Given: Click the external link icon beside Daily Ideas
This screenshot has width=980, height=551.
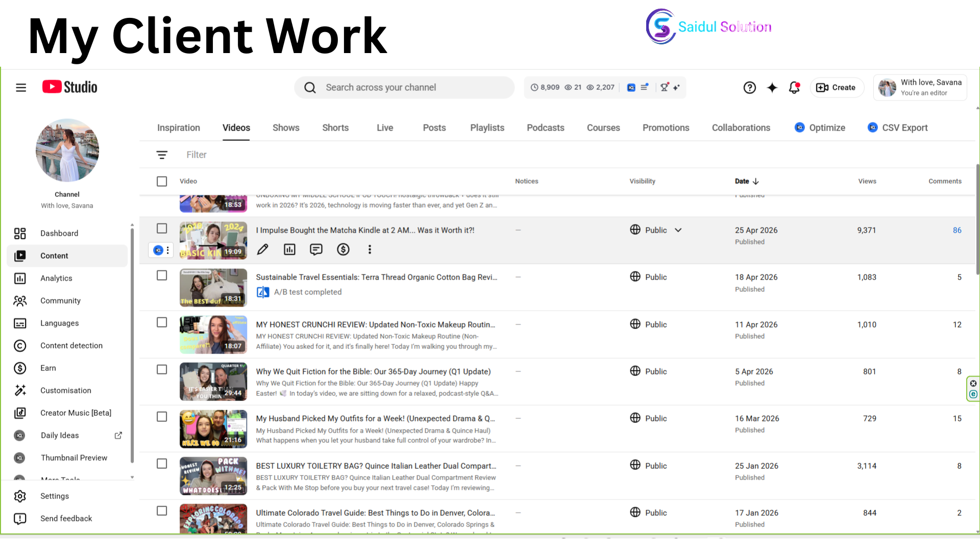Looking at the screenshot, I should tap(118, 435).
